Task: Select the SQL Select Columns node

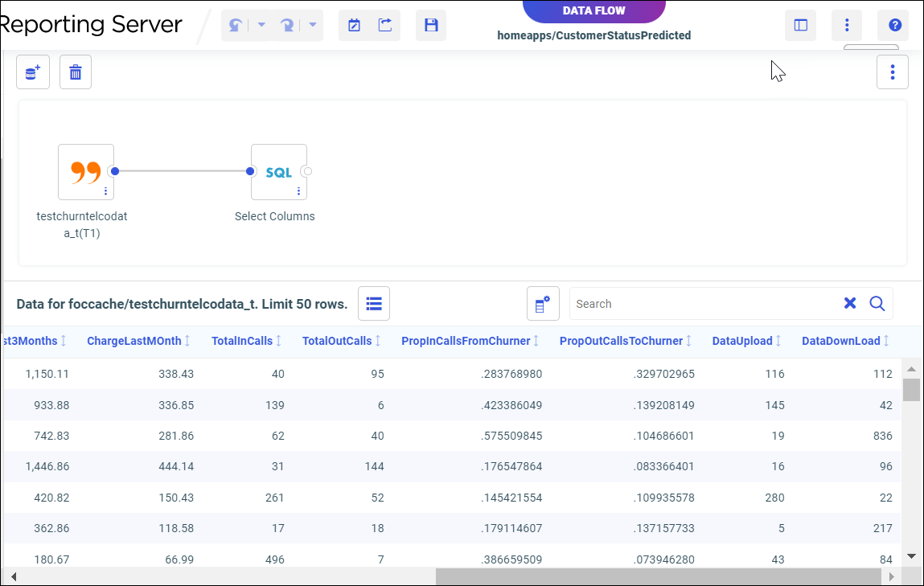Action: coord(278,171)
